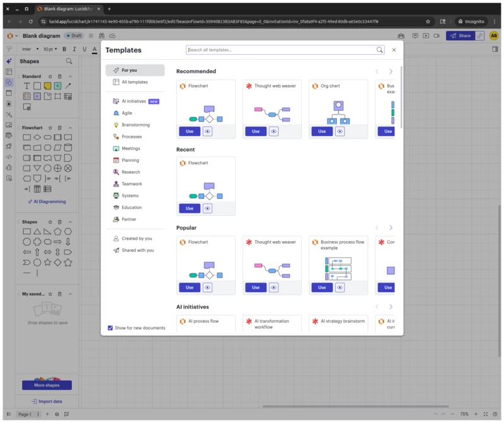Open the Shared with you templates
504x423 pixels.
click(135, 250)
